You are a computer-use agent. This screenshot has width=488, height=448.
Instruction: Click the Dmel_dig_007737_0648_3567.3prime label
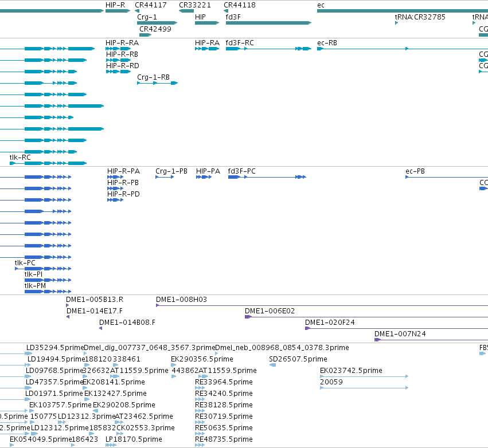click(150, 348)
